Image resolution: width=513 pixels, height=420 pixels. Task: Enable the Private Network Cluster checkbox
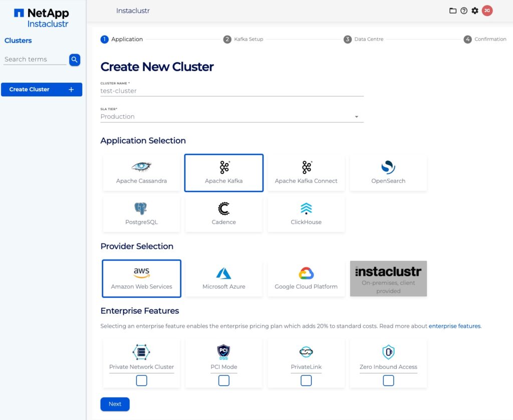click(142, 381)
